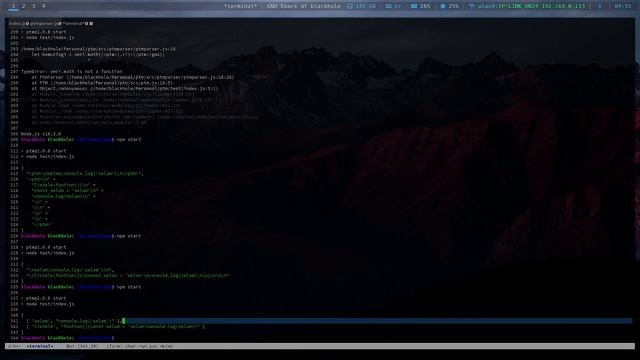Select the *terminal* tab in Emacs

(73, 24)
